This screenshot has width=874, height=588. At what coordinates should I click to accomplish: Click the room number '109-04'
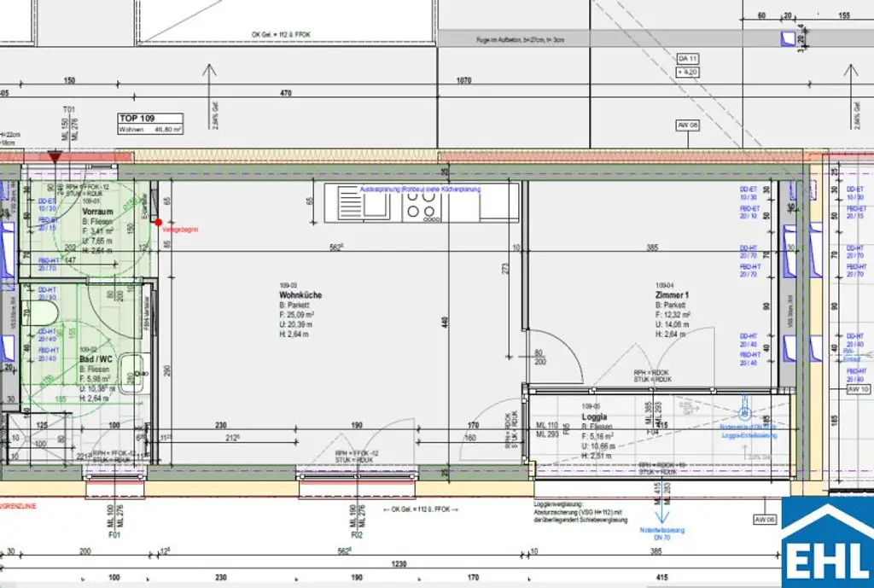tap(666, 285)
